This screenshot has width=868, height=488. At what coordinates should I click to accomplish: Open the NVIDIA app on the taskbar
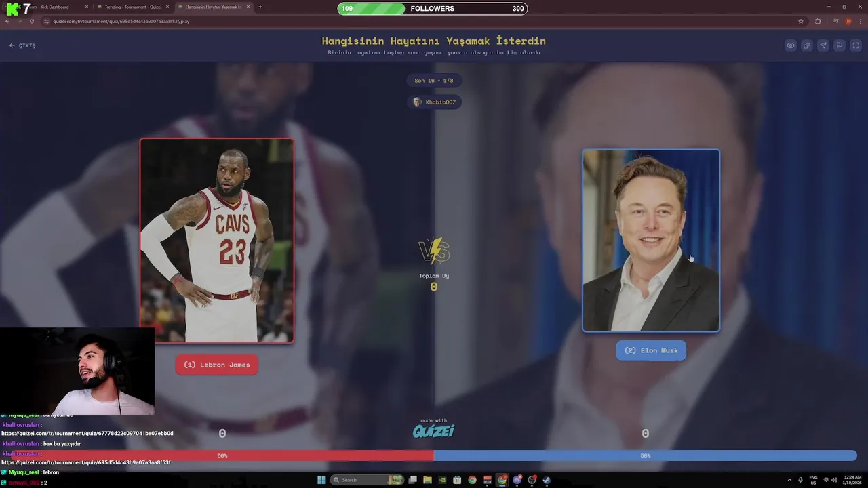(442, 480)
